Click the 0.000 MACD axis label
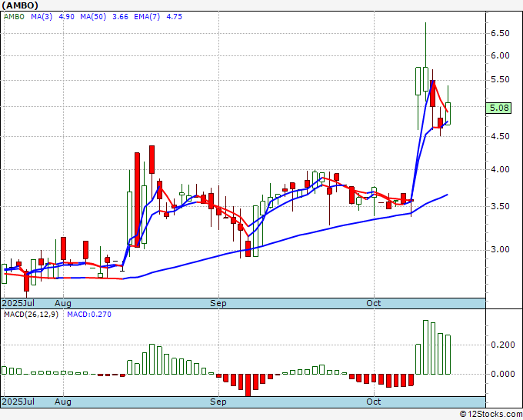Screen dimensions: 523x420 [503, 374]
